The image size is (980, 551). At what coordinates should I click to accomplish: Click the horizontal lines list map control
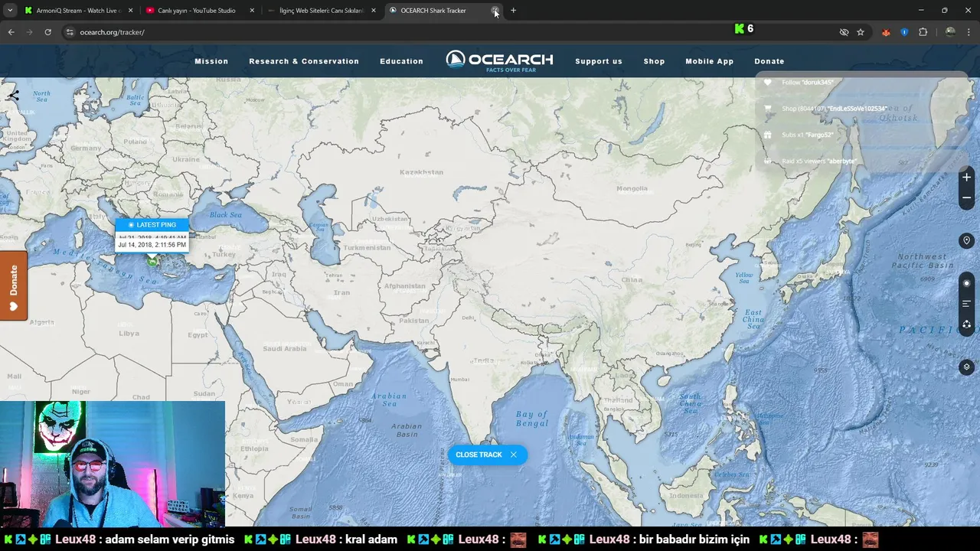pyautogui.click(x=966, y=304)
